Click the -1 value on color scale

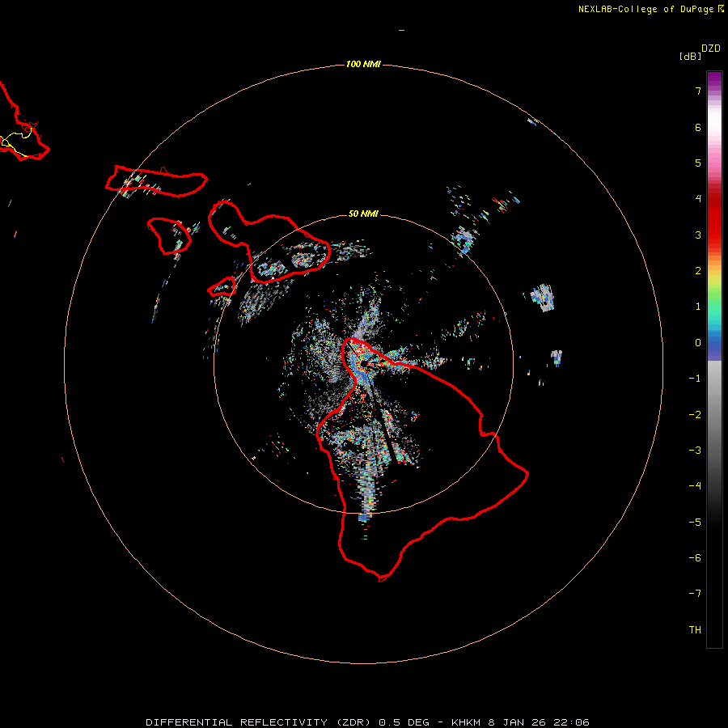point(695,379)
